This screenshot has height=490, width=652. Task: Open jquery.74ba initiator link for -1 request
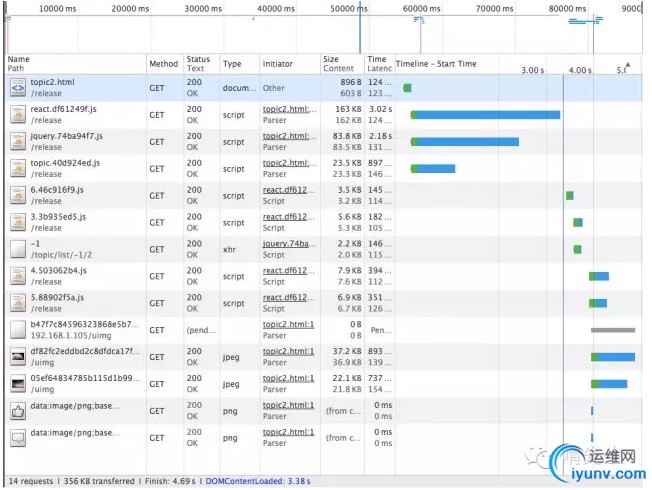[289, 243]
